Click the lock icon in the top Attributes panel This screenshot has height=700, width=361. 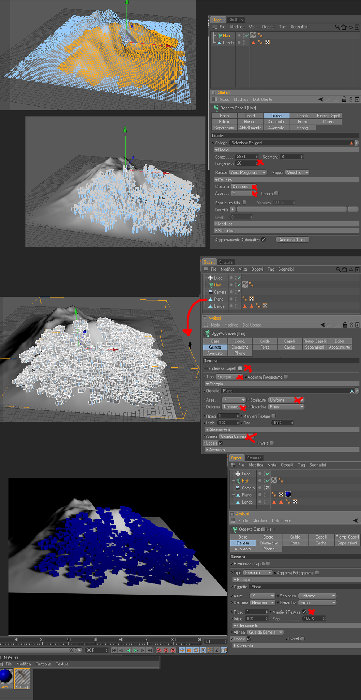point(345,100)
